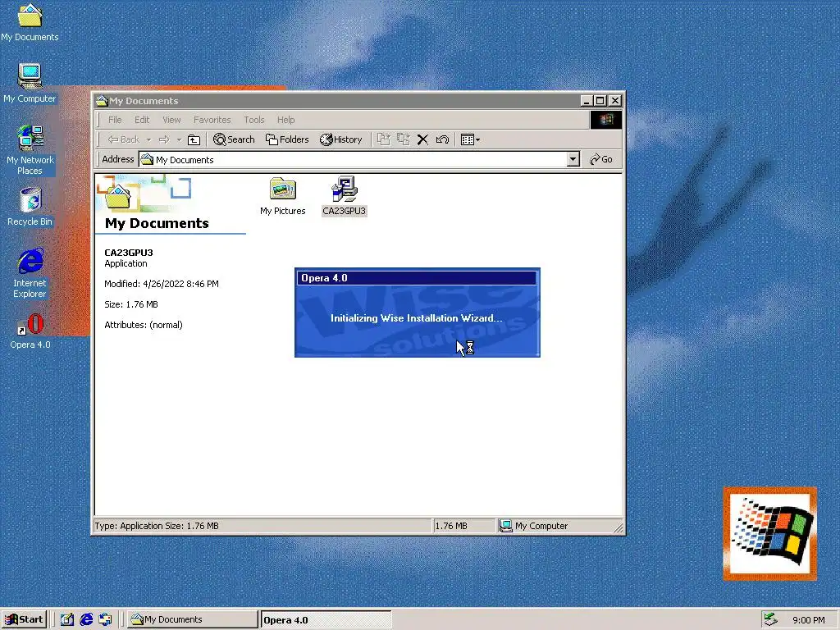Click the My Documents window title bar icon
840x630 pixels.
tap(102, 101)
